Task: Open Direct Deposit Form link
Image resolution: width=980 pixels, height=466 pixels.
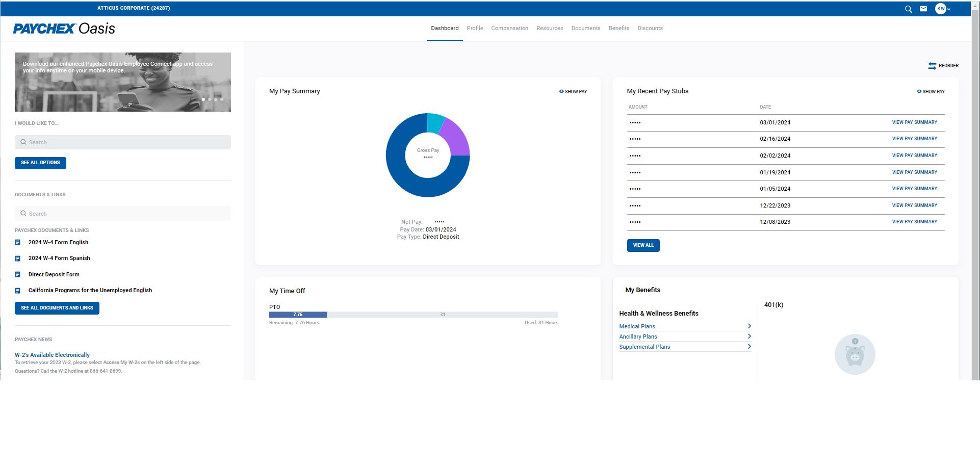Action: coord(54,275)
